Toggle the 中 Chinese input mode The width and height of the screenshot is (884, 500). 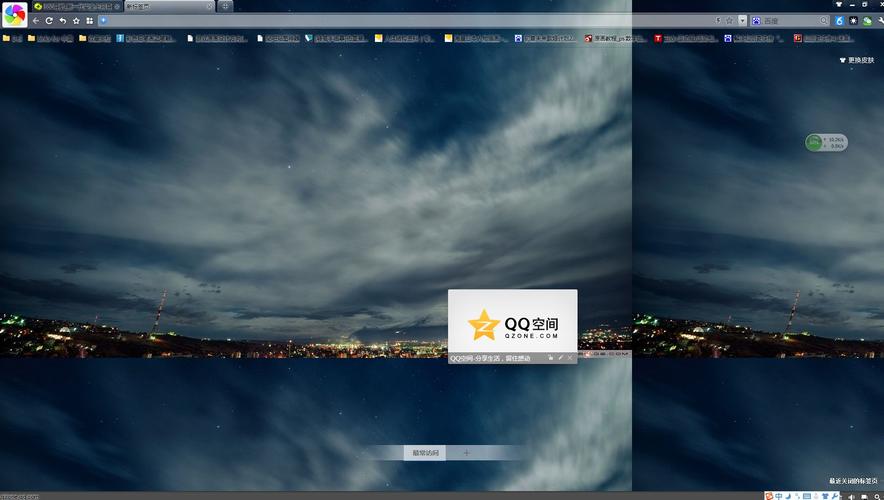pos(779,496)
